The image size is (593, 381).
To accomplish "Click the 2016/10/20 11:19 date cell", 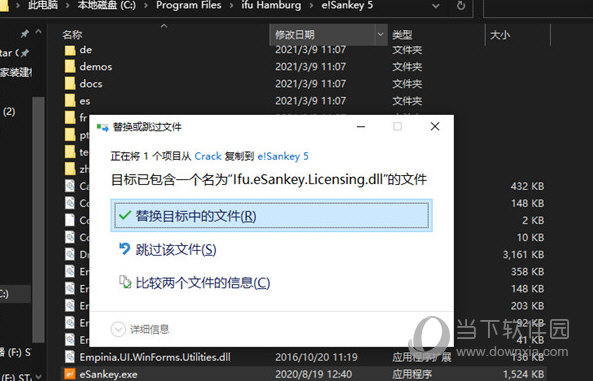I will click(x=316, y=357).
